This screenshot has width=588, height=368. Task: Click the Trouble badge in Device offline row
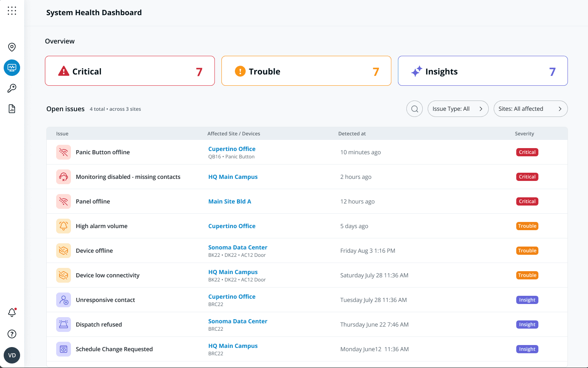527,251
